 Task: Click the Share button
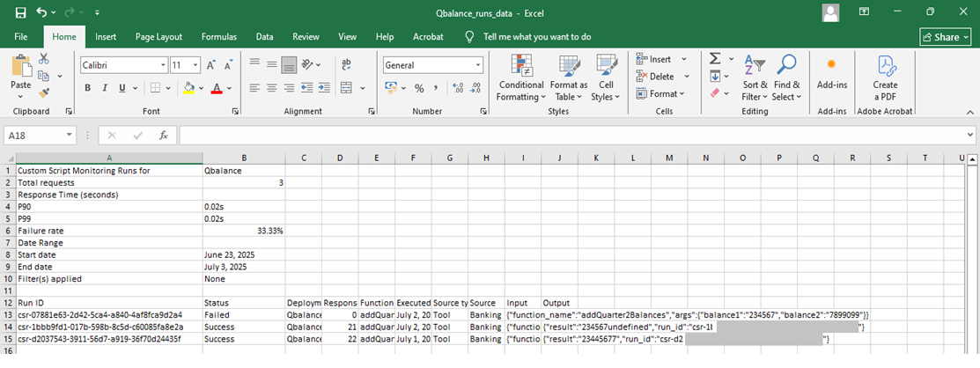(944, 37)
